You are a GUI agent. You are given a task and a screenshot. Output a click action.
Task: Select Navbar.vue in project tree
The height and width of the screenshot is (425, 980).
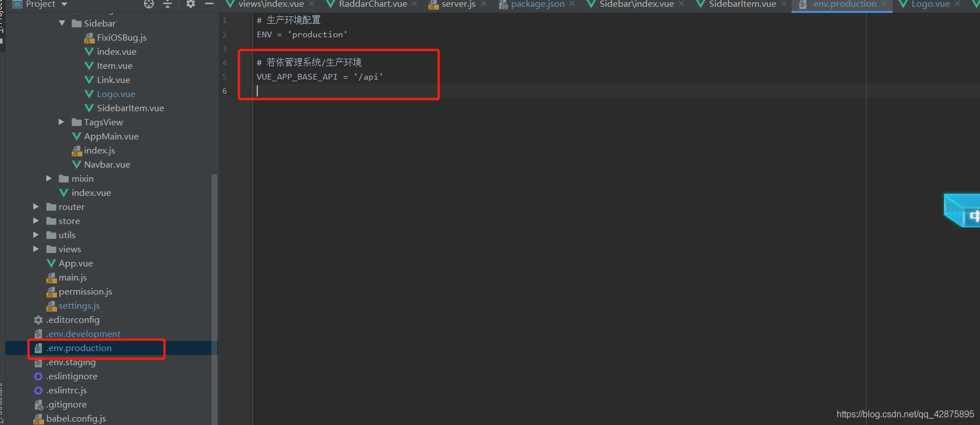tap(107, 164)
